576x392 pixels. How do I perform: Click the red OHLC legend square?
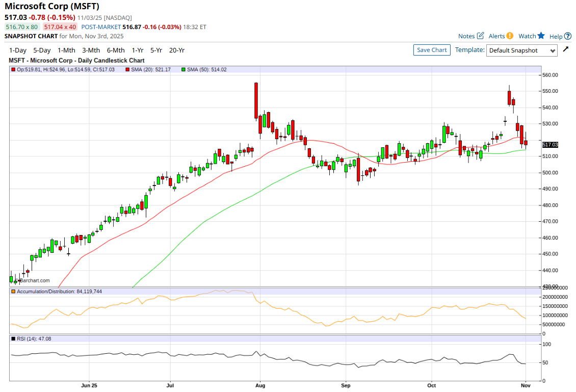tap(13, 69)
